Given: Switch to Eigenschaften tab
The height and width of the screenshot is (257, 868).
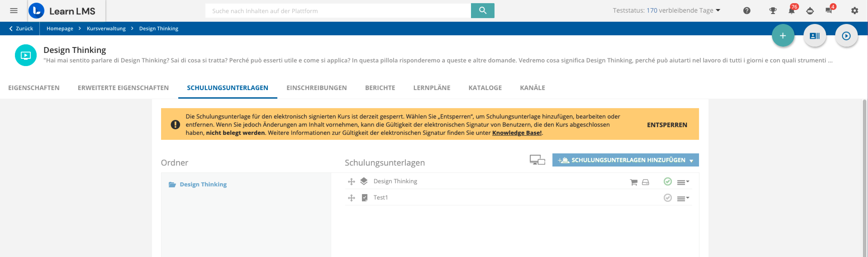Looking at the screenshot, I should point(34,88).
